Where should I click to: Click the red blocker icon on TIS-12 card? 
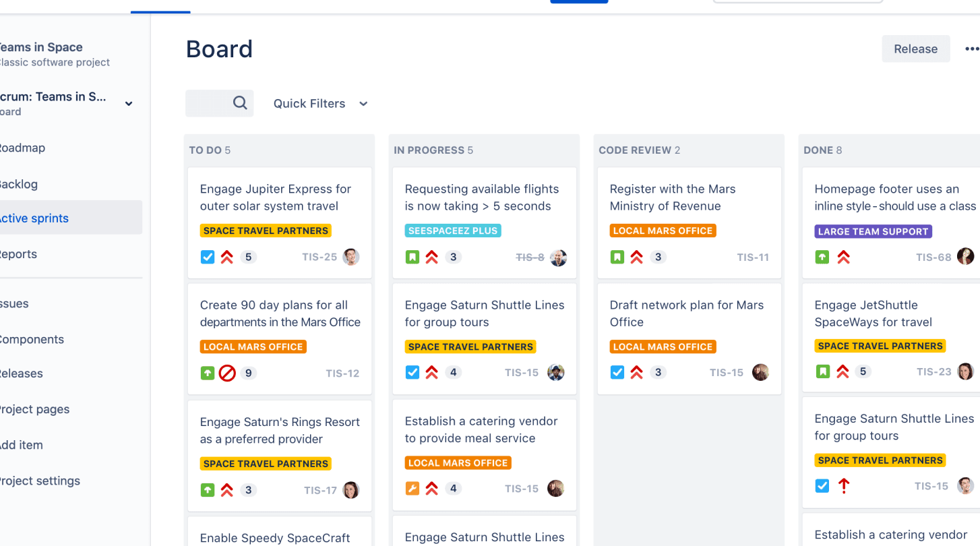pyautogui.click(x=227, y=373)
